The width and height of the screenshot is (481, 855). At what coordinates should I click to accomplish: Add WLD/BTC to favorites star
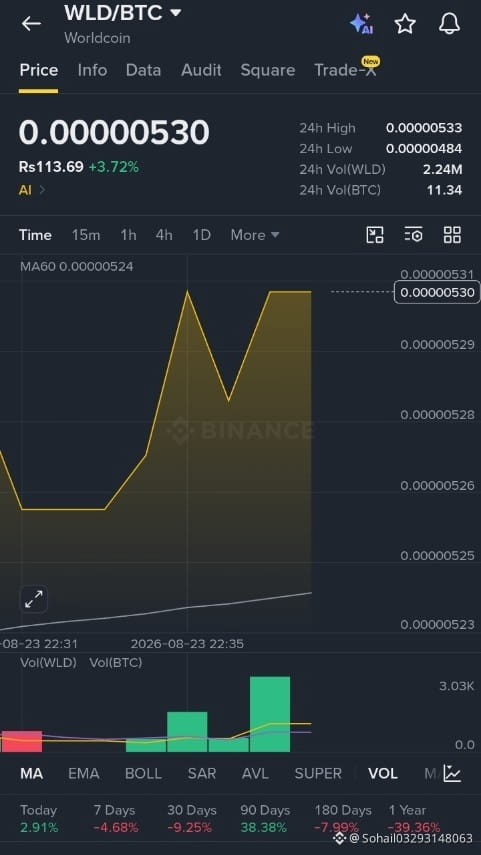[405, 23]
